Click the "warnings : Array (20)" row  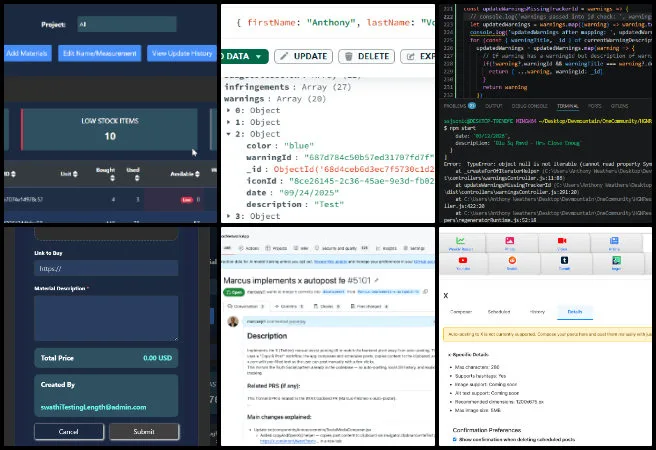pyautogui.click(x=275, y=99)
